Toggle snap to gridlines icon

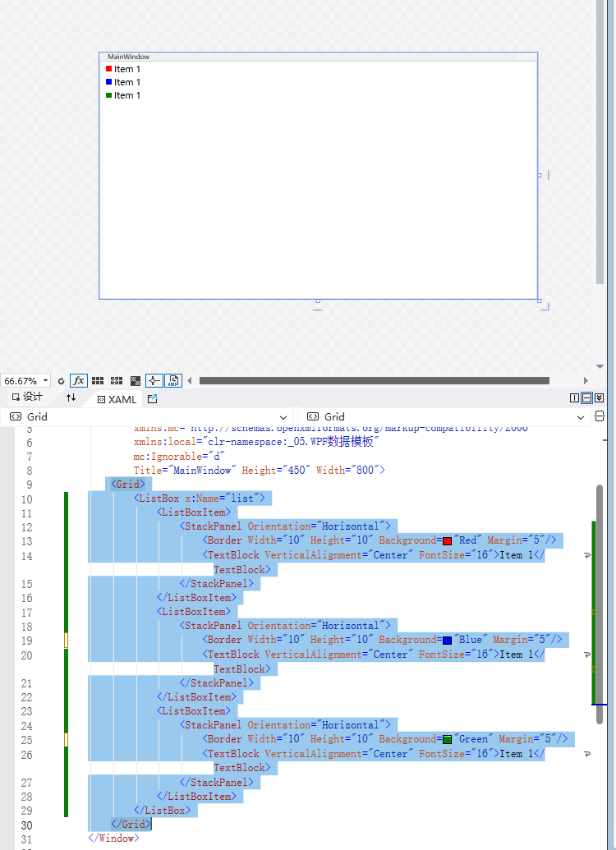click(117, 381)
